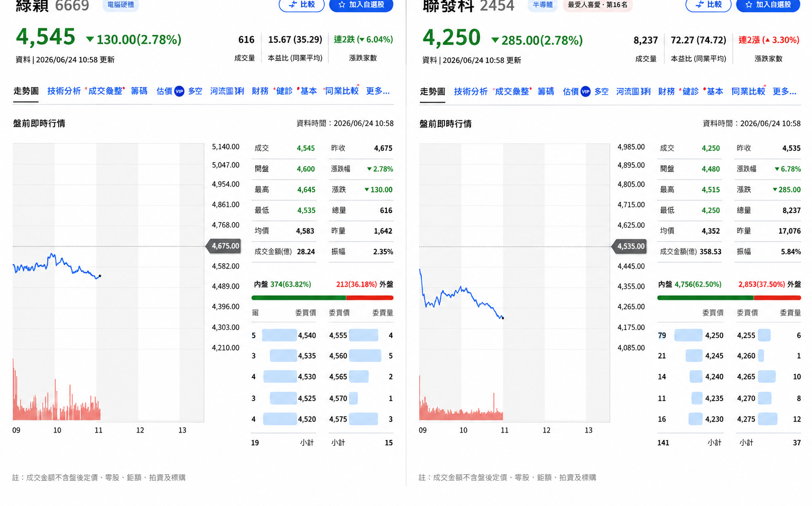The height and width of the screenshot is (506, 812).
Task: Click 綠穎 intraday price line chart
Action: pos(57,265)
